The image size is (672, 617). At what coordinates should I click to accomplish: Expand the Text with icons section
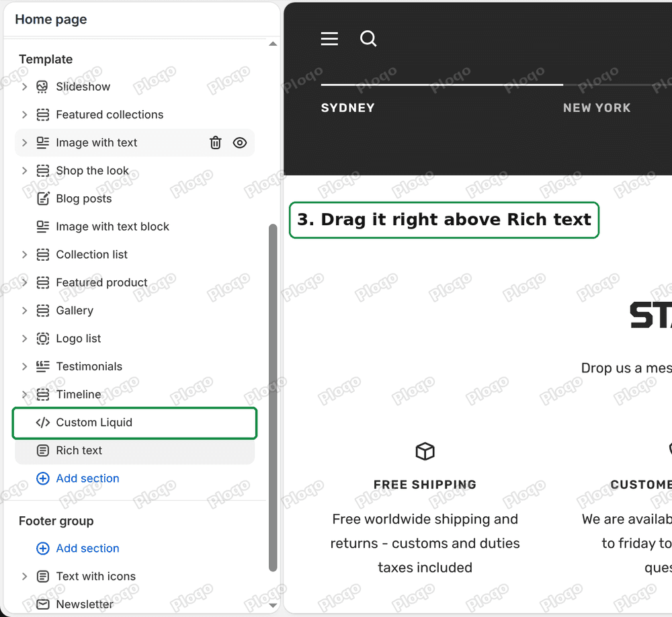[24, 577]
